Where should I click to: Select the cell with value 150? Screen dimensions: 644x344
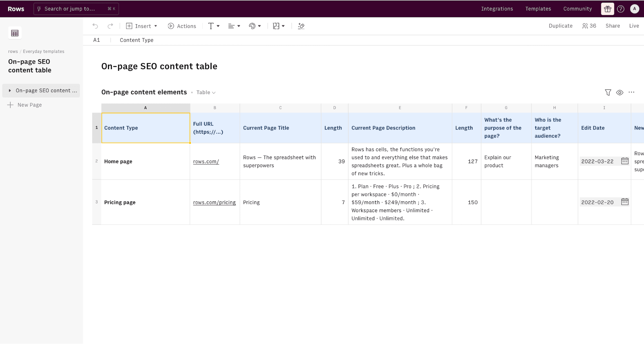[466, 202]
